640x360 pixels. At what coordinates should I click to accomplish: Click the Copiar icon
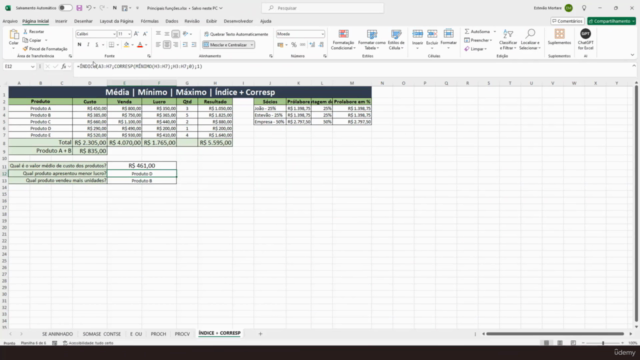point(25,40)
